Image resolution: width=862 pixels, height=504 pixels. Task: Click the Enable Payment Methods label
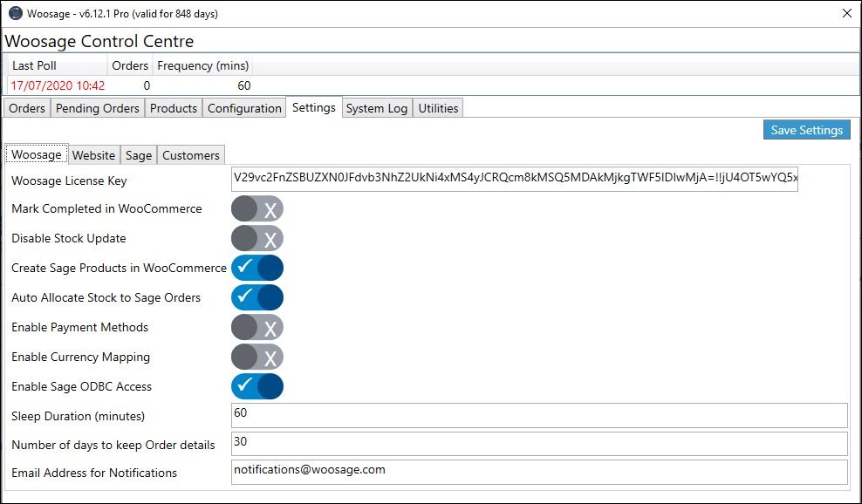pos(79,328)
